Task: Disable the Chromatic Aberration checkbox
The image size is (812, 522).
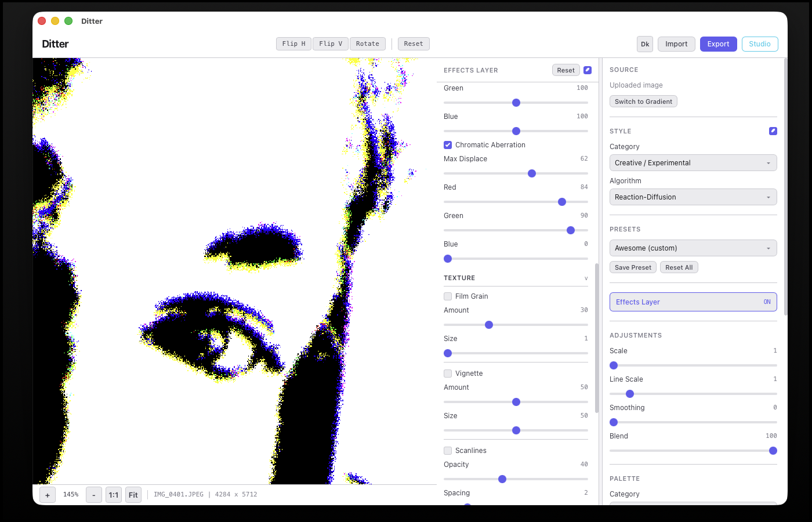Action: click(448, 145)
